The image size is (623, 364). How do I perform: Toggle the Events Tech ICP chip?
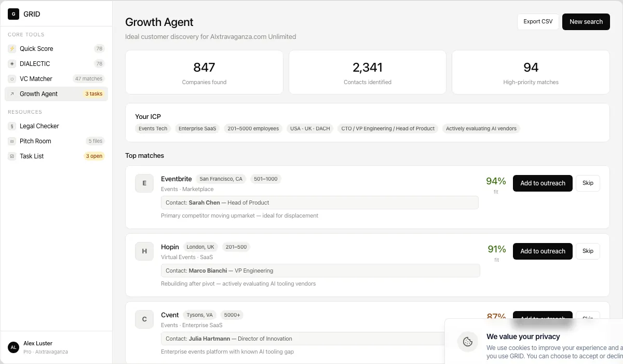tap(153, 128)
